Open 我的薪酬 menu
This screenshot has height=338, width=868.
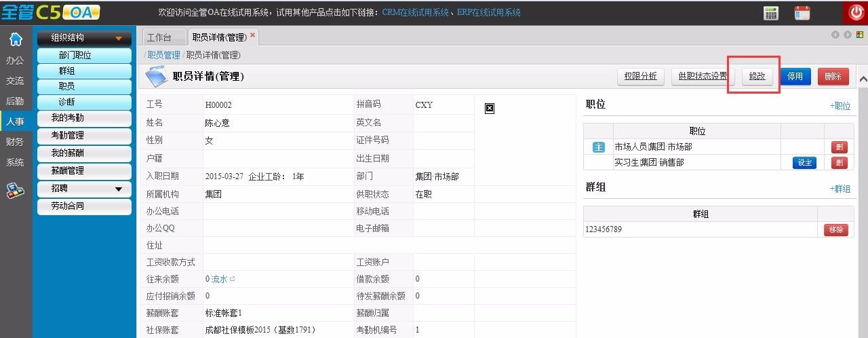pyautogui.click(x=85, y=153)
